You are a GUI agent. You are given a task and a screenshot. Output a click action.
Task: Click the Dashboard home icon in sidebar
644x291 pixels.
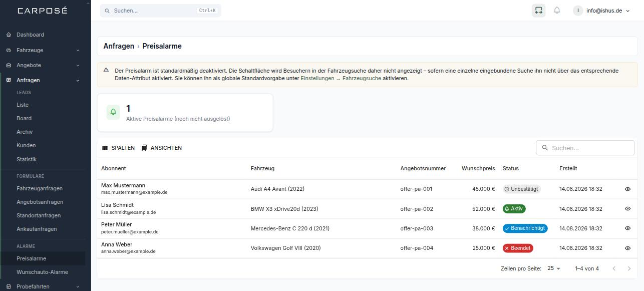(9, 35)
